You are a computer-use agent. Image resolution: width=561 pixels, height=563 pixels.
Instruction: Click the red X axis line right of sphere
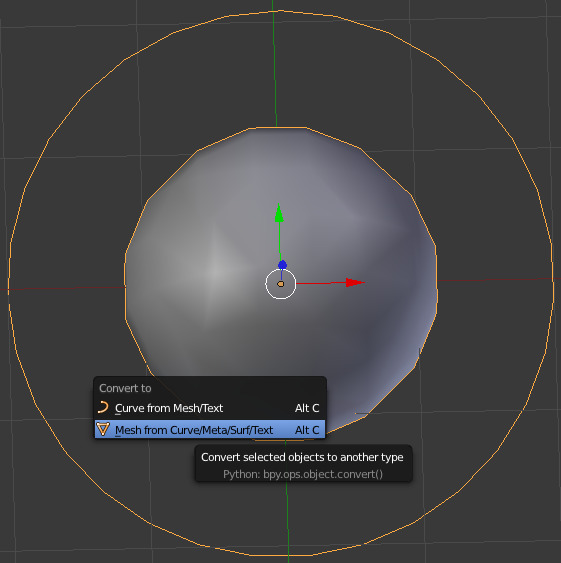(496, 279)
